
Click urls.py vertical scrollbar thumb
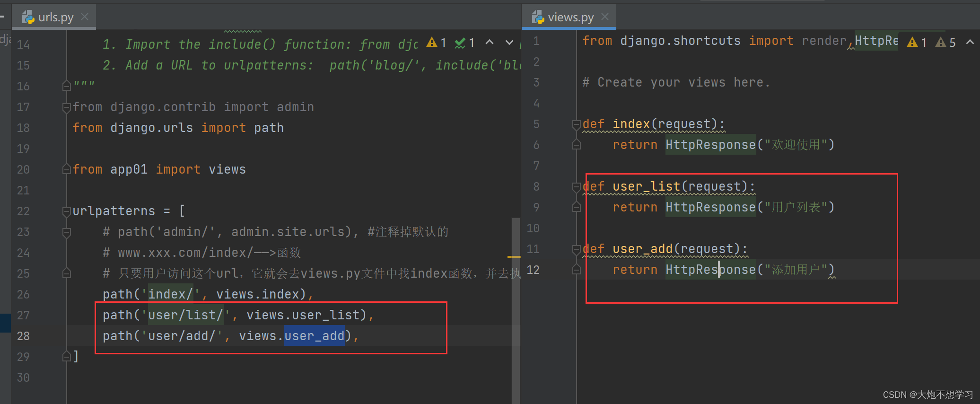pos(516,310)
